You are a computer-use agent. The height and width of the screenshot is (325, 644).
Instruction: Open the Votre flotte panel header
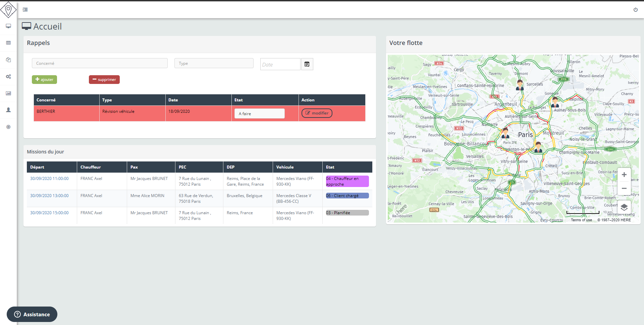[406, 43]
